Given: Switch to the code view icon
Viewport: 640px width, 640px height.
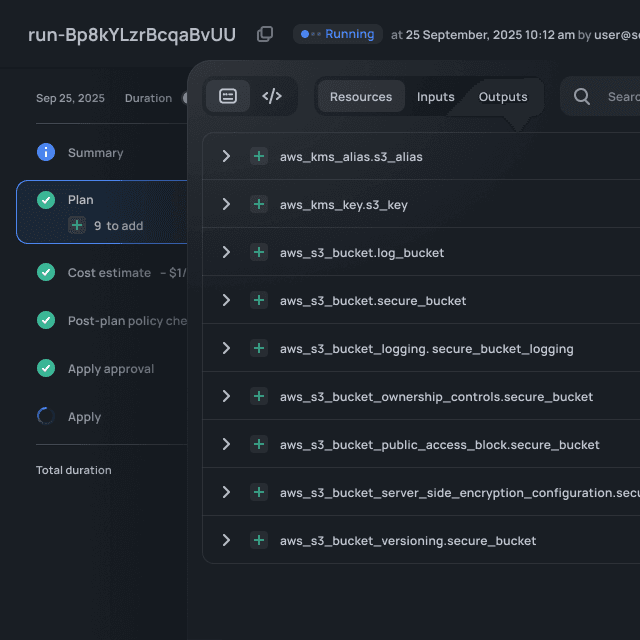Looking at the screenshot, I should click(x=271, y=97).
